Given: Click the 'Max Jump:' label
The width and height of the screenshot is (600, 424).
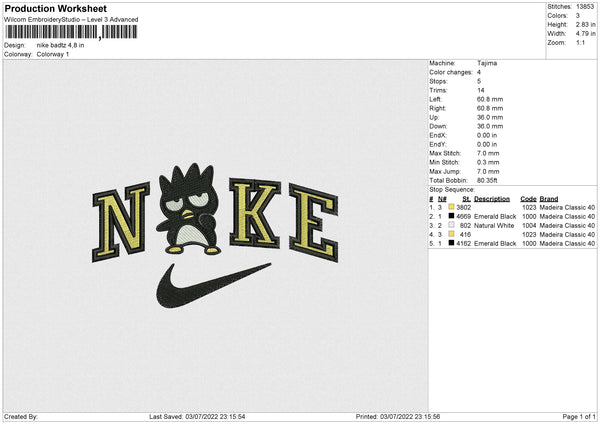Looking at the screenshot, I should click(x=445, y=171).
